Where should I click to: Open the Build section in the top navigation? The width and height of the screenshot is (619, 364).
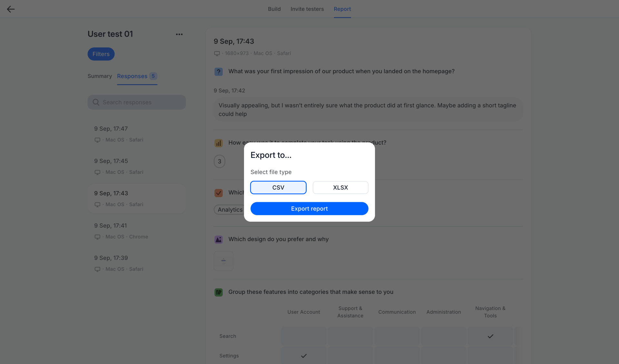274,9
